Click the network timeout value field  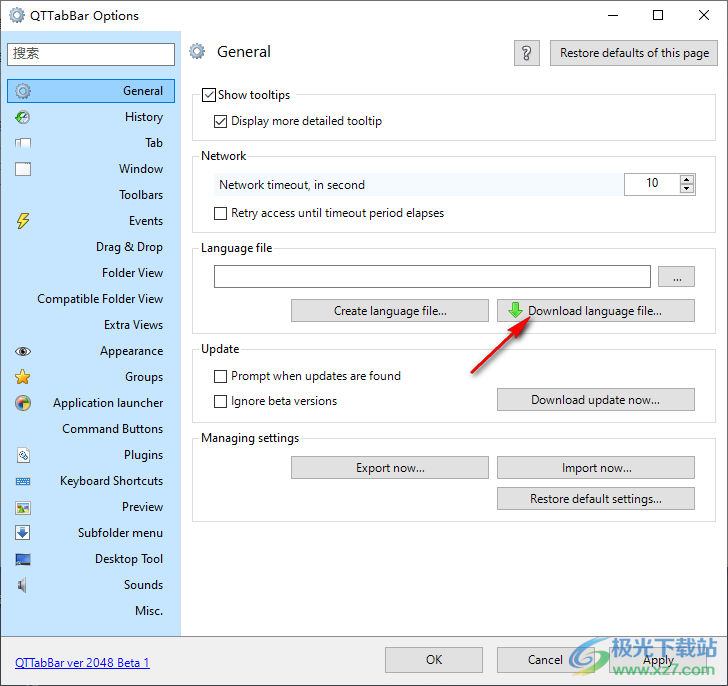click(x=652, y=184)
